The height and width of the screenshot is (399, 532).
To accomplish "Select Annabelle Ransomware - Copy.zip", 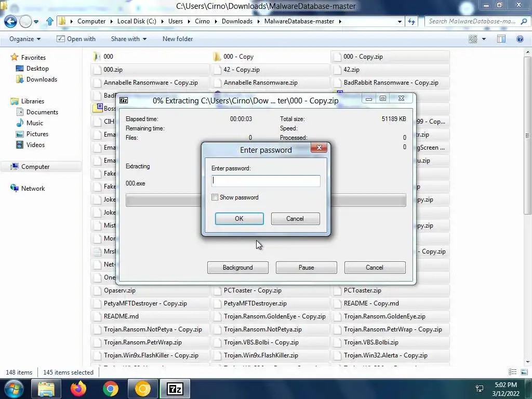I will pyautogui.click(x=151, y=83).
